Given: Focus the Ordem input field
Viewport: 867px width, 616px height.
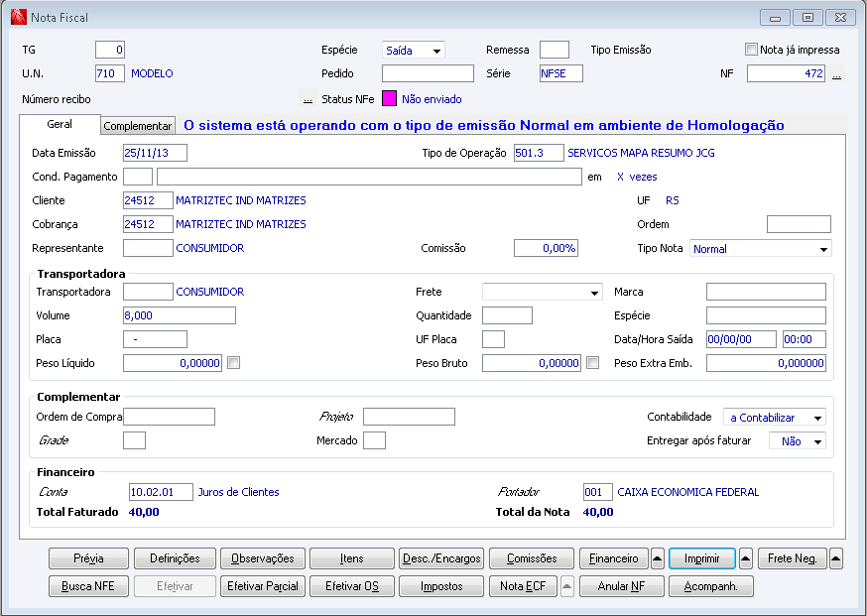Looking at the screenshot, I should point(799,224).
